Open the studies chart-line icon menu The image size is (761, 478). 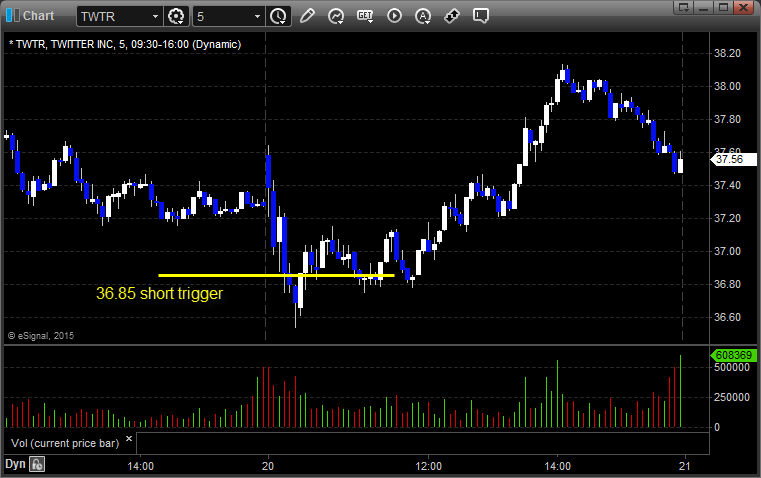(335, 16)
